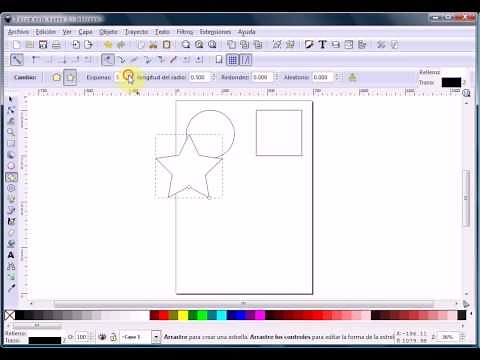Select the Text tool in toolbox

click(11, 255)
